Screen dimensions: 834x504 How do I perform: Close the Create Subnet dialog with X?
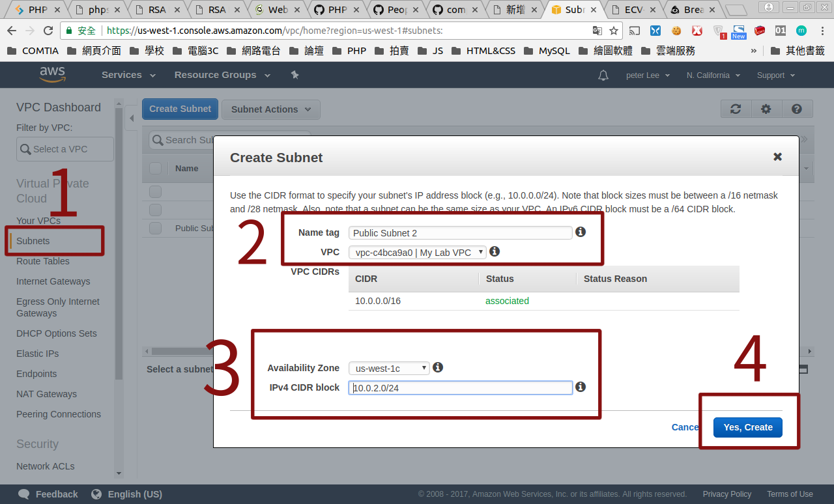point(777,157)
